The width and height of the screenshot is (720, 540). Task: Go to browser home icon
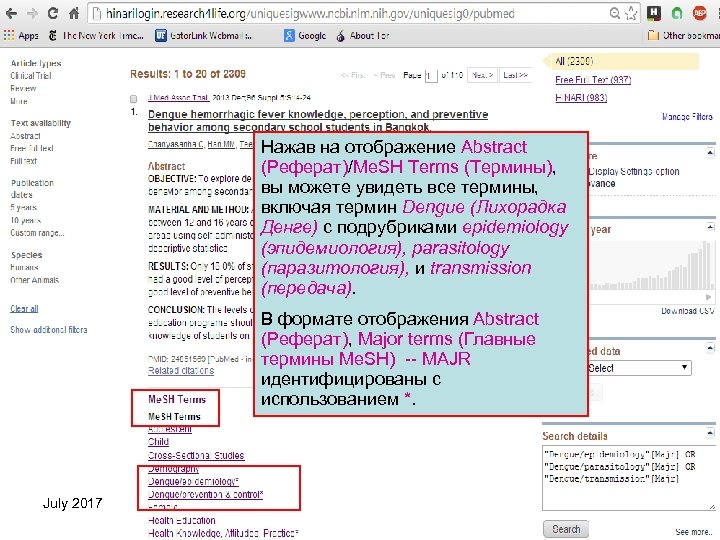click(74, 13)
